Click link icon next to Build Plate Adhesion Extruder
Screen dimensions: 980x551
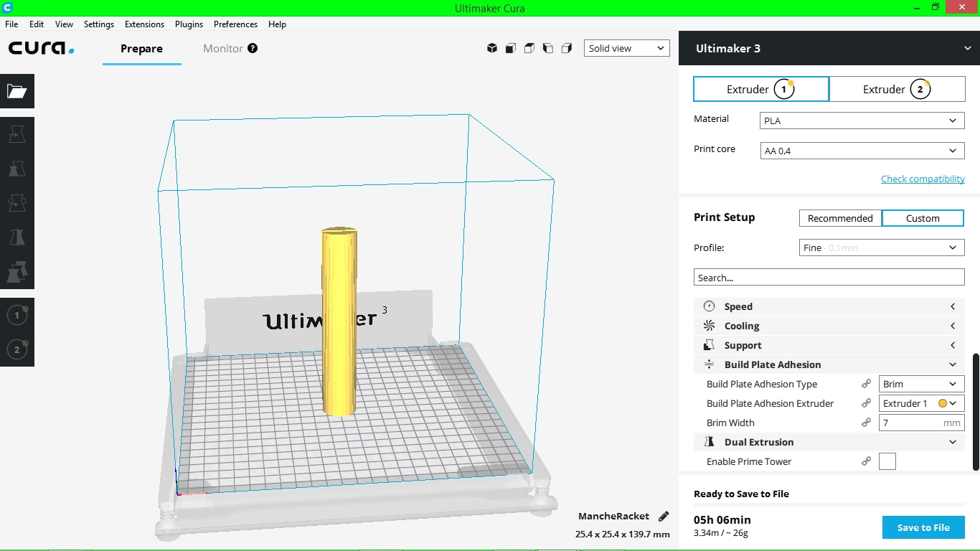pos(866,403)
